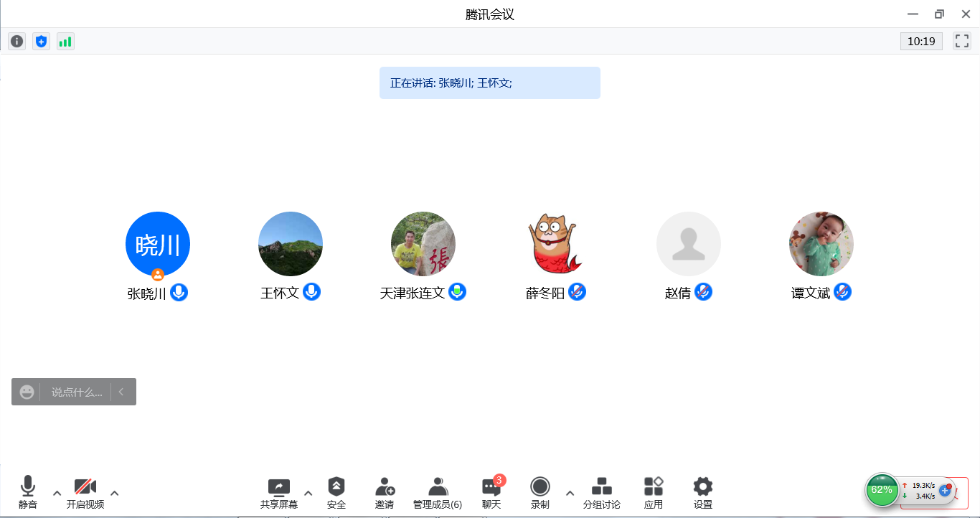
Task: Collapse the chat bubble with the left arrow
Action: pos(121,392)
